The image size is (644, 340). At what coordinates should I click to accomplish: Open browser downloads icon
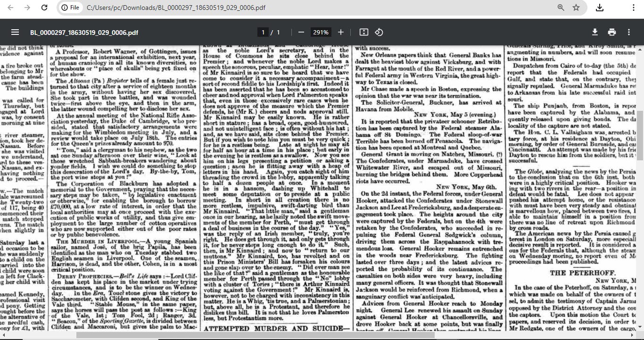point(600,8)
